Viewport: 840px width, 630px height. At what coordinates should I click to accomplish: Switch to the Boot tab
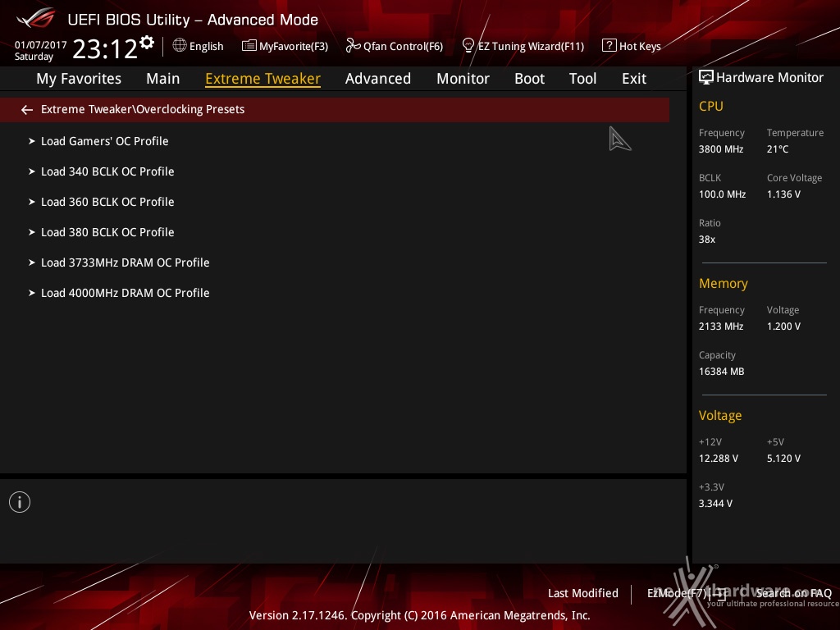coord(529,79)
